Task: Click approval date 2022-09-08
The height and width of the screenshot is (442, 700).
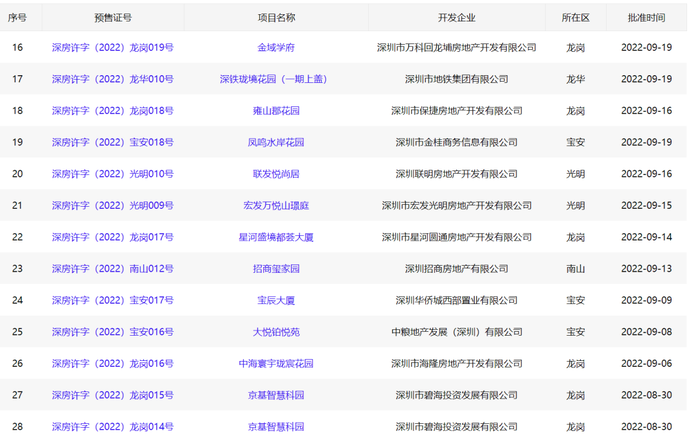Action: coord(646,332)
